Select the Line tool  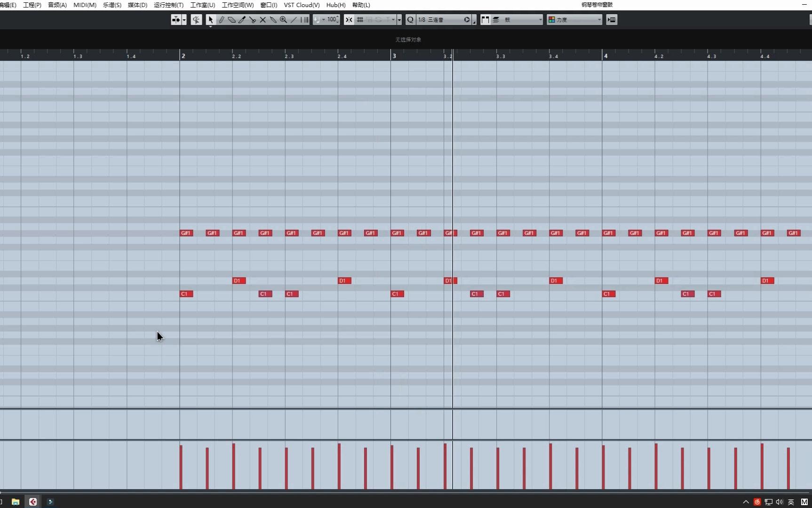coord(294,20)
